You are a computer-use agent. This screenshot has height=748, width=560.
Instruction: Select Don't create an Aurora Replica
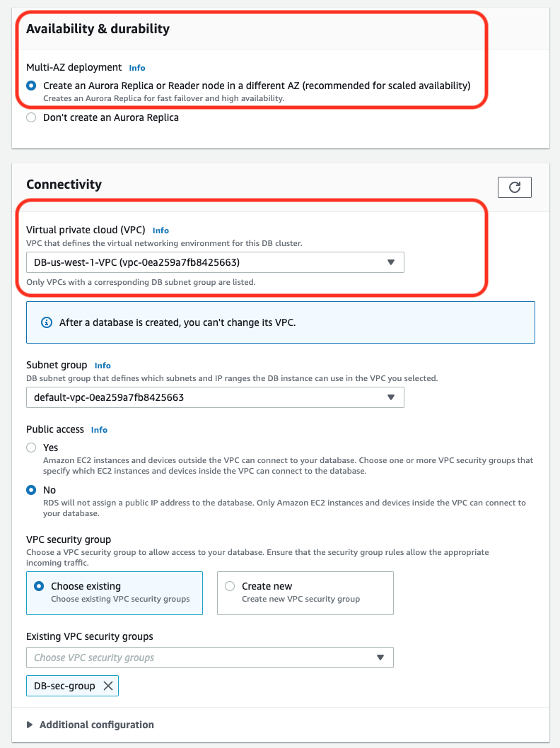31,117
